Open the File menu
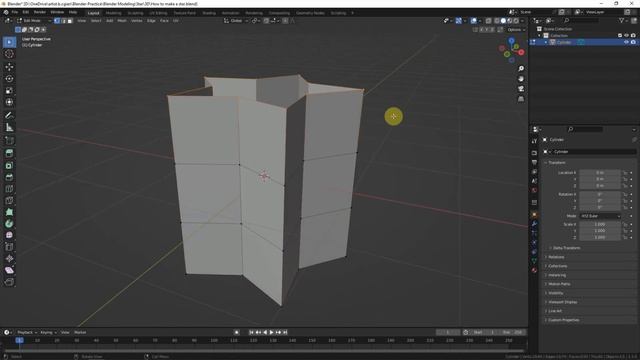 pyautogui.click(x=15, y=12)
